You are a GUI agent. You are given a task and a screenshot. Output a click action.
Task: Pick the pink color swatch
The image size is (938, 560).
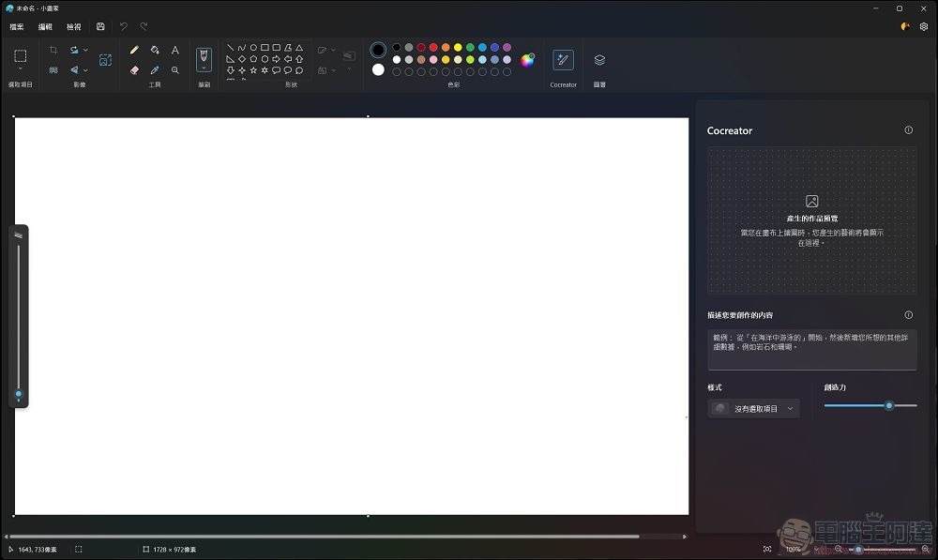(x=433, y=59)
